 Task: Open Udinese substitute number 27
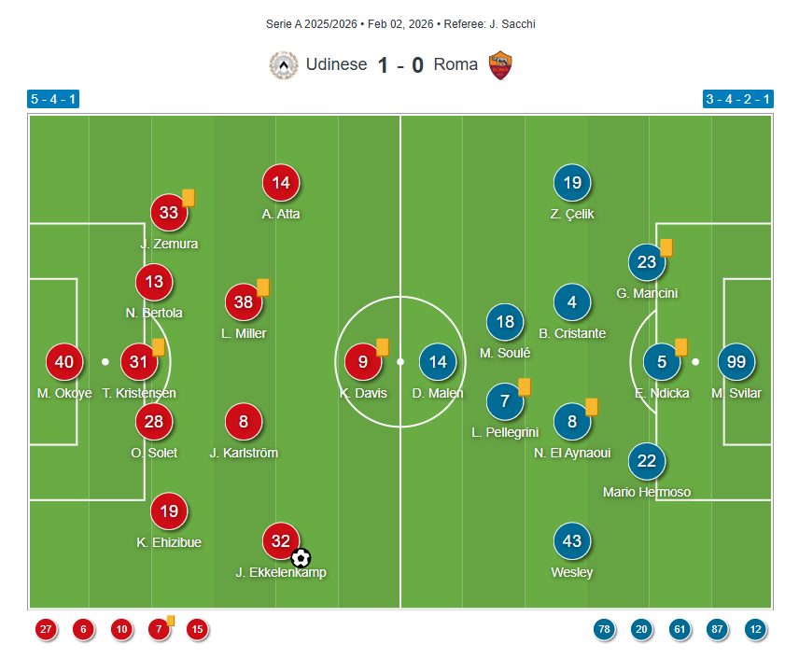46,629
